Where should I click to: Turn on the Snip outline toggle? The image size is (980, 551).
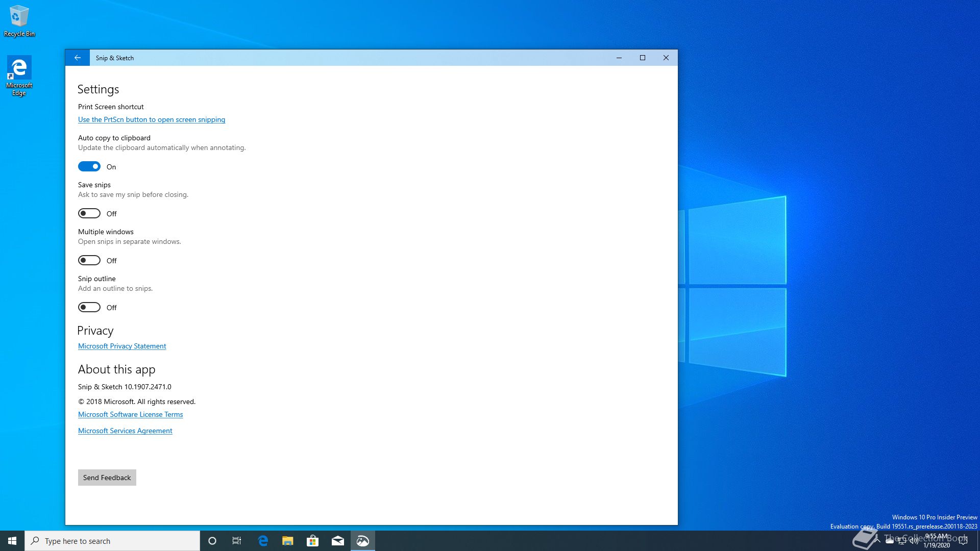point(89,308)
